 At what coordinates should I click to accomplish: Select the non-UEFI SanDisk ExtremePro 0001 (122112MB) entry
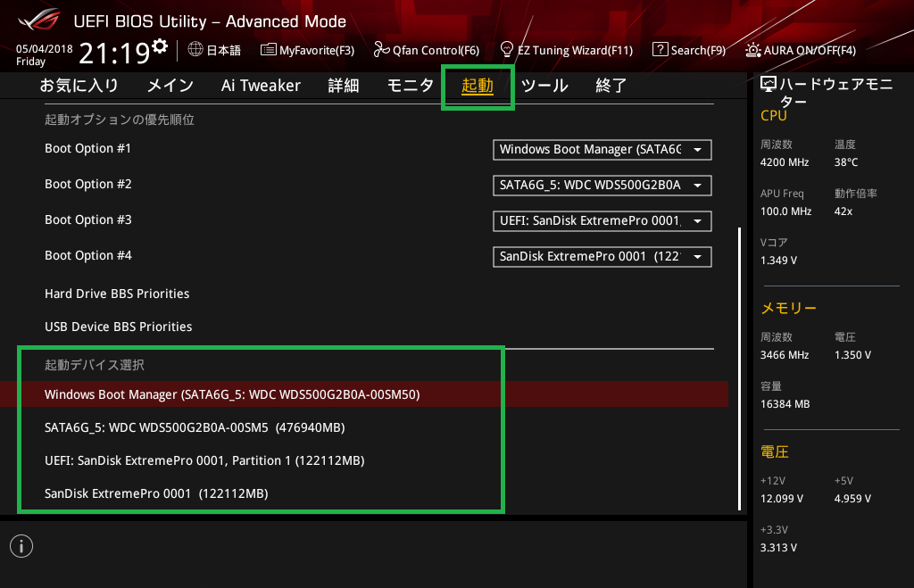156,493
